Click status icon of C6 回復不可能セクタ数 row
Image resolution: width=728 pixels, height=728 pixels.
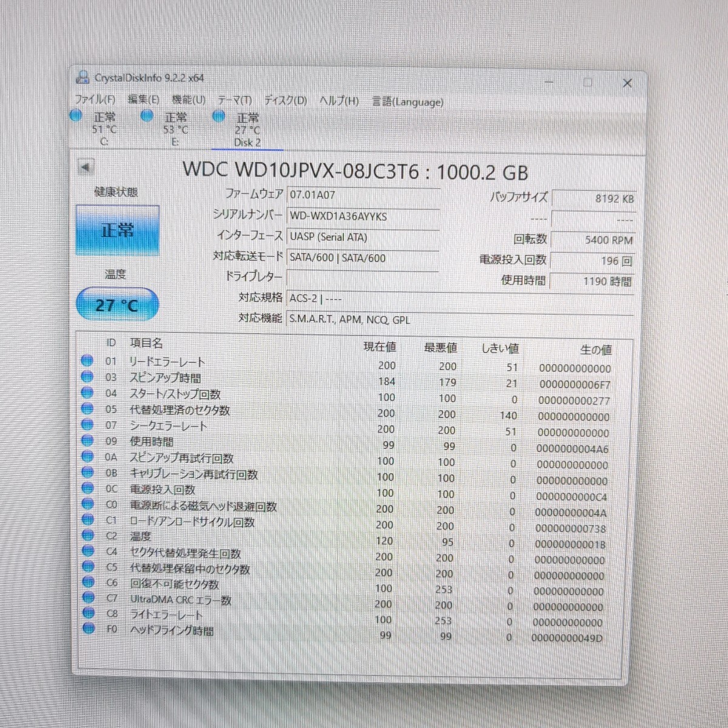(88, 582)
